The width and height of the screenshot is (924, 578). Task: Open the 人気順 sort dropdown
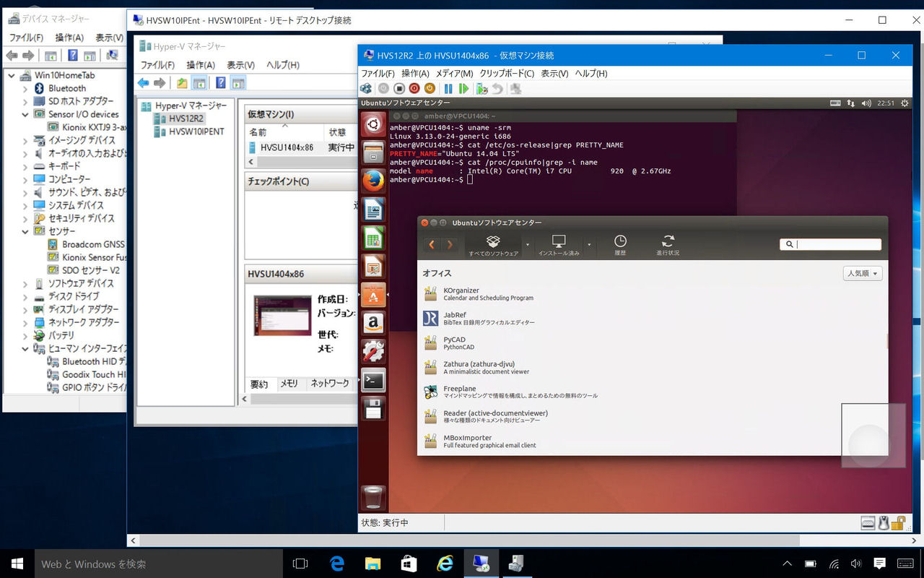point(863,274)
